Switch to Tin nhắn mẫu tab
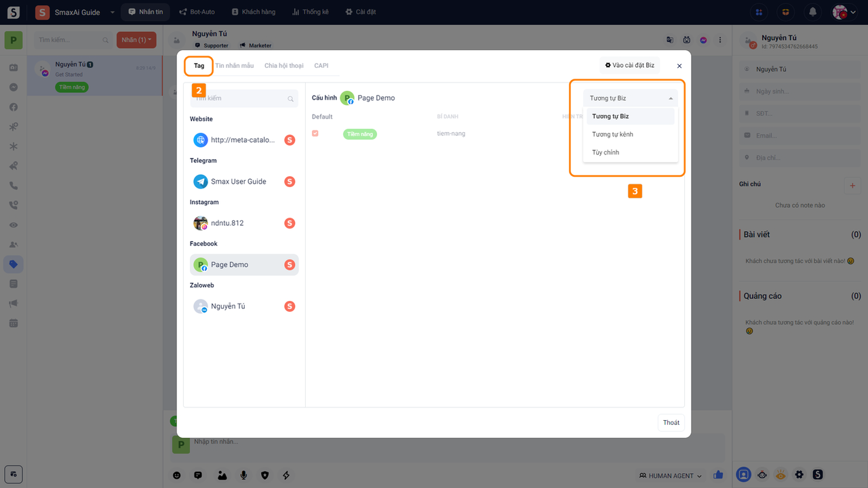 click(235, 66)
